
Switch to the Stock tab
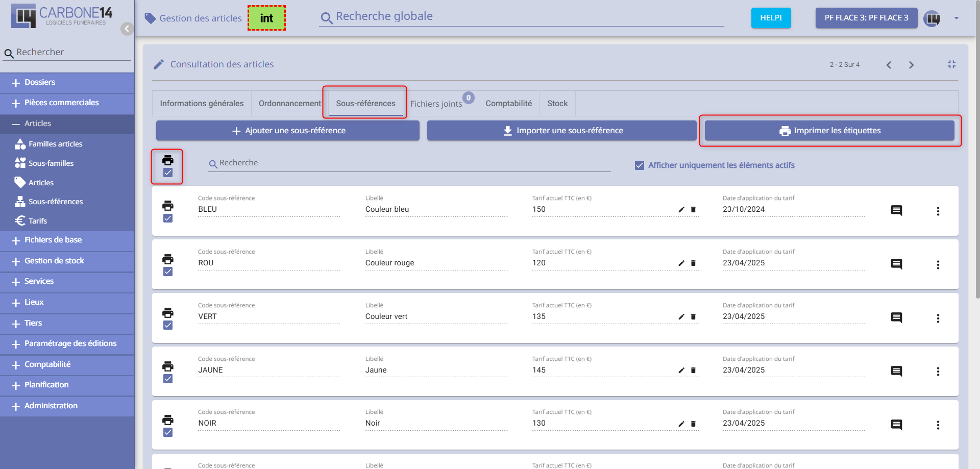click(x=557, y=104)
